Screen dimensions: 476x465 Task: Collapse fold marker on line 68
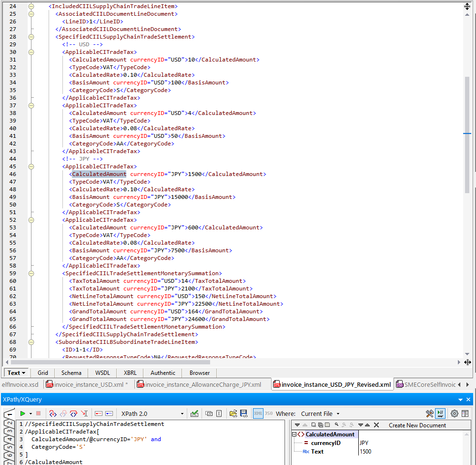tap(31, 342)
